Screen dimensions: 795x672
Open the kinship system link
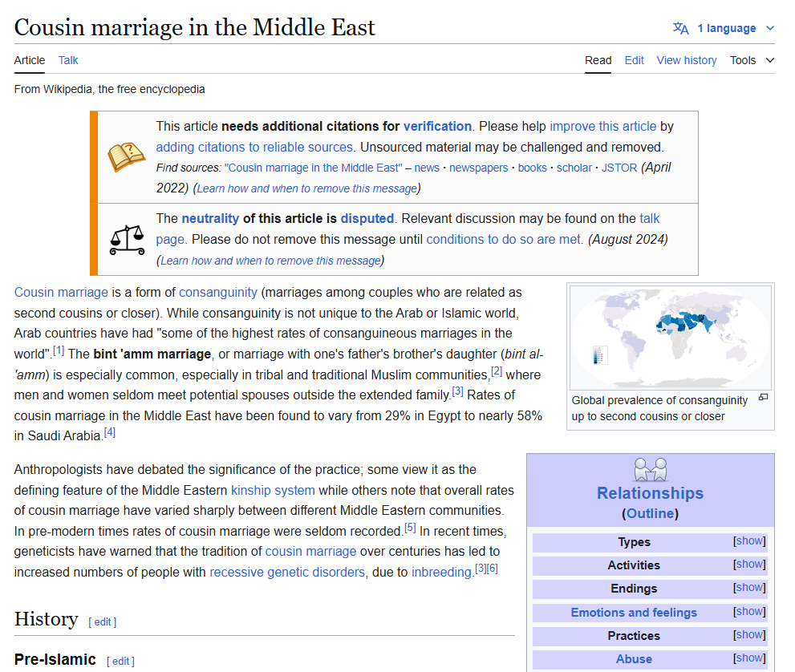[273, 491]
